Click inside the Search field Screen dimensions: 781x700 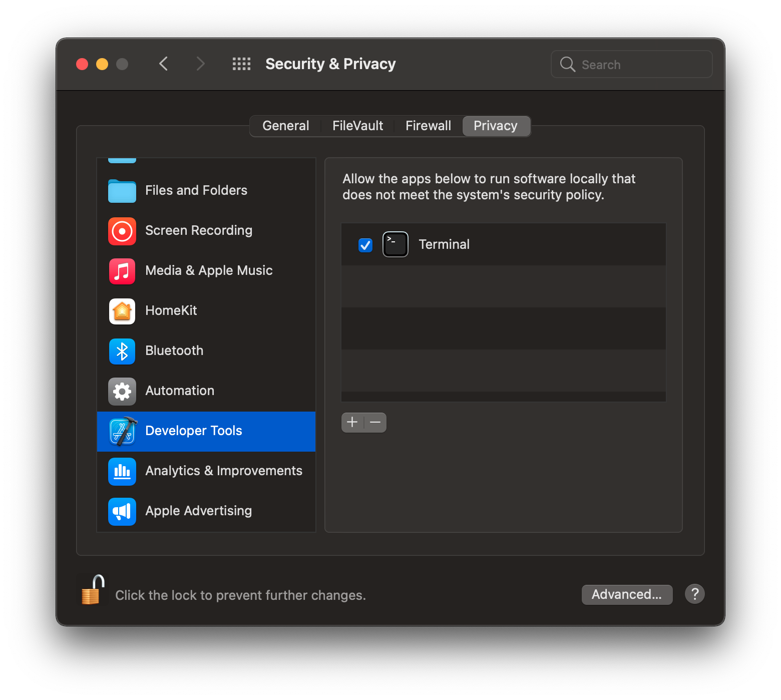(631, 64)
